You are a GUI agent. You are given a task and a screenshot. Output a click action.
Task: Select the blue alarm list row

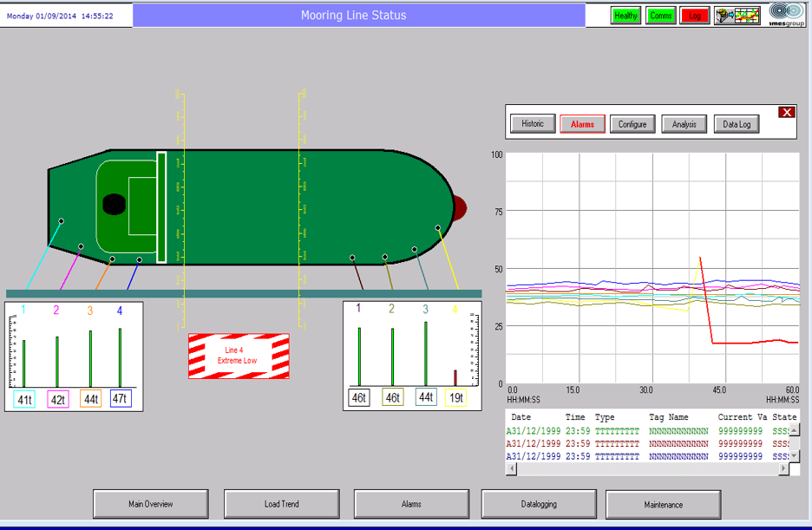(647, 456)
